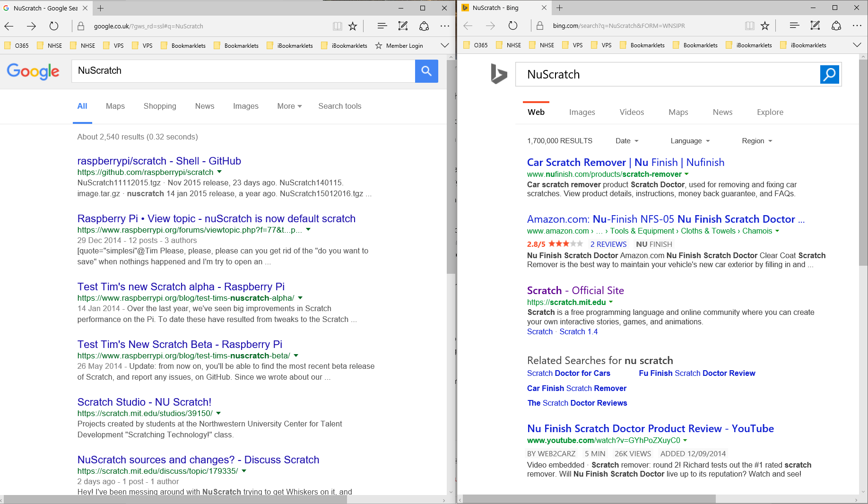Expand the Google More search dropdown
Image resolution: width=868 pixels, height=504 pixels.
click(289, 106)
